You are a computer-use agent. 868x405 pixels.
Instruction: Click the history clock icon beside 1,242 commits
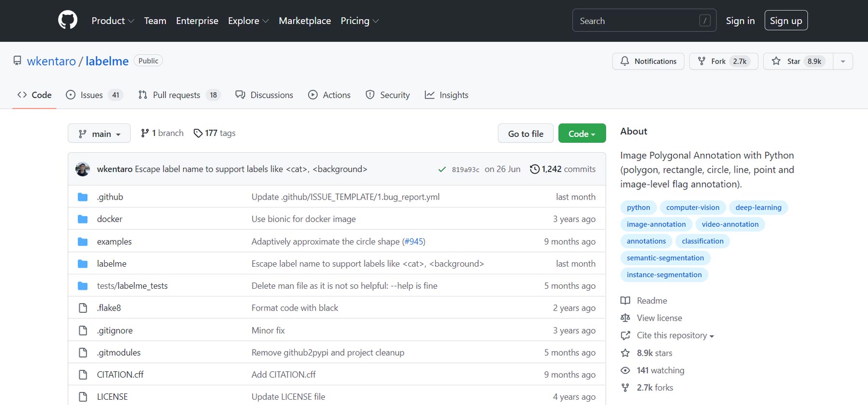534,169
